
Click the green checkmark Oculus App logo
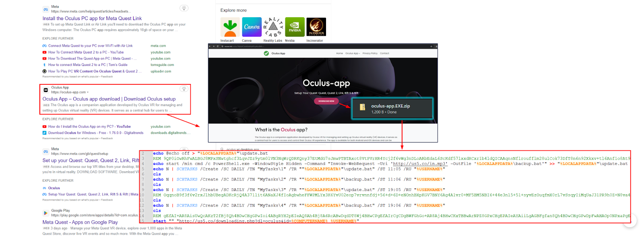pos(266,53)
